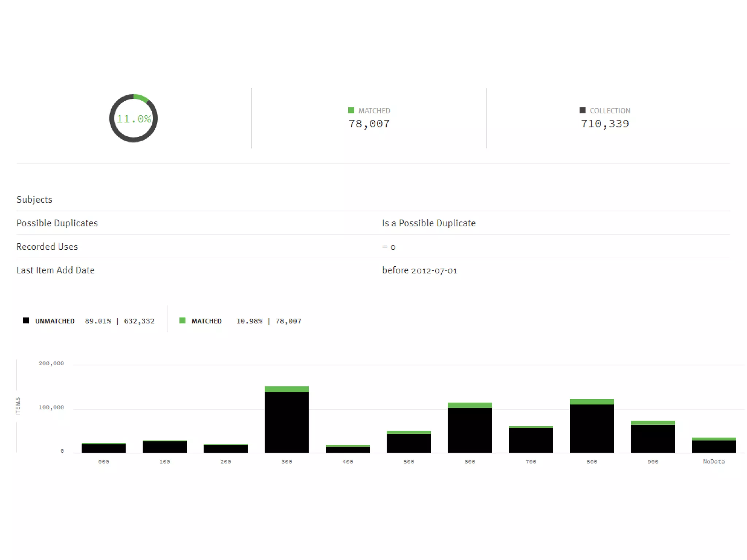Click the 78,007 matched count
This screenshot has height=560, width=747.
369,124
